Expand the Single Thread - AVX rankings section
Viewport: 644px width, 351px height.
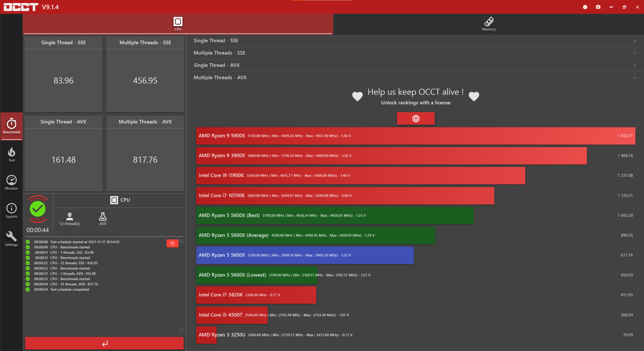point(415,65)
